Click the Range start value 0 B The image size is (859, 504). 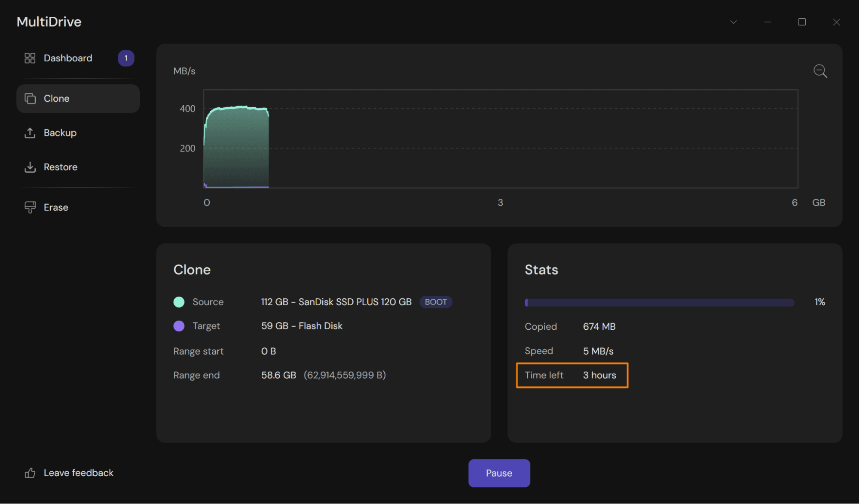269,351
